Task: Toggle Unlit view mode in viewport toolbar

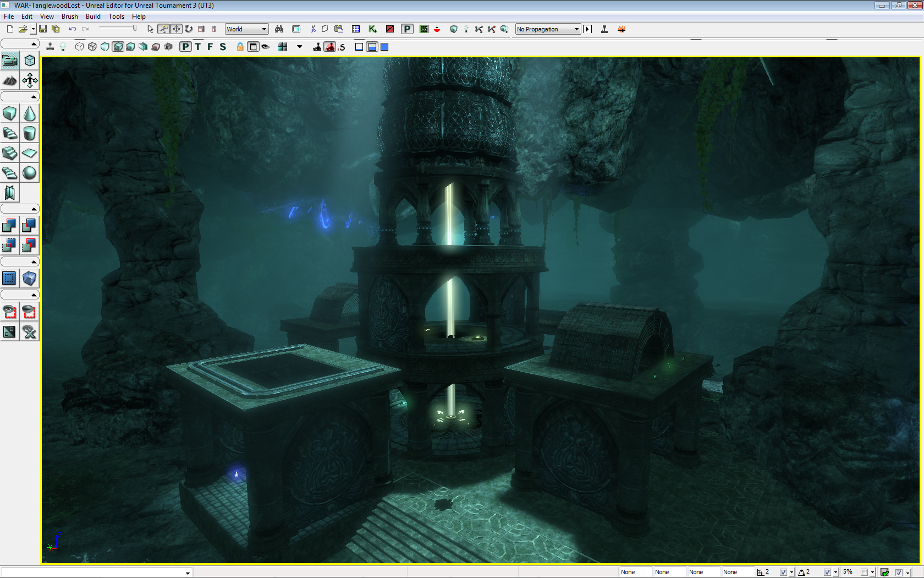Action: click(x=105, y=47)
